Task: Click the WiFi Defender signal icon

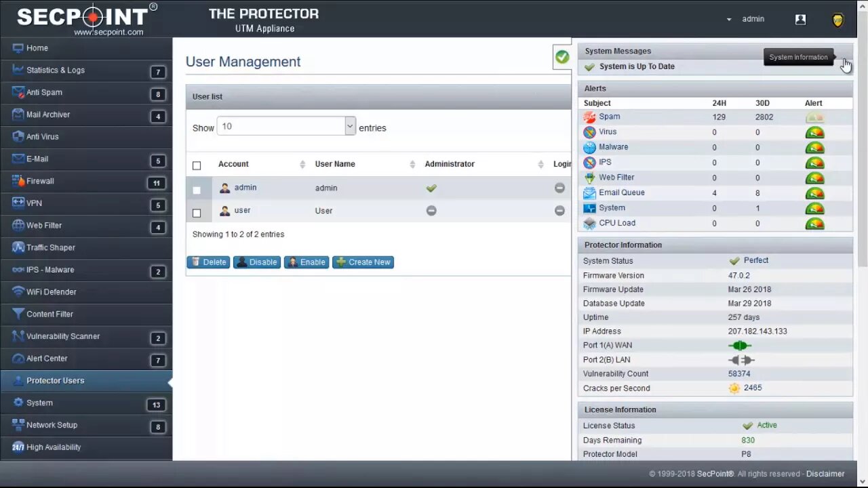Action: 18,292
